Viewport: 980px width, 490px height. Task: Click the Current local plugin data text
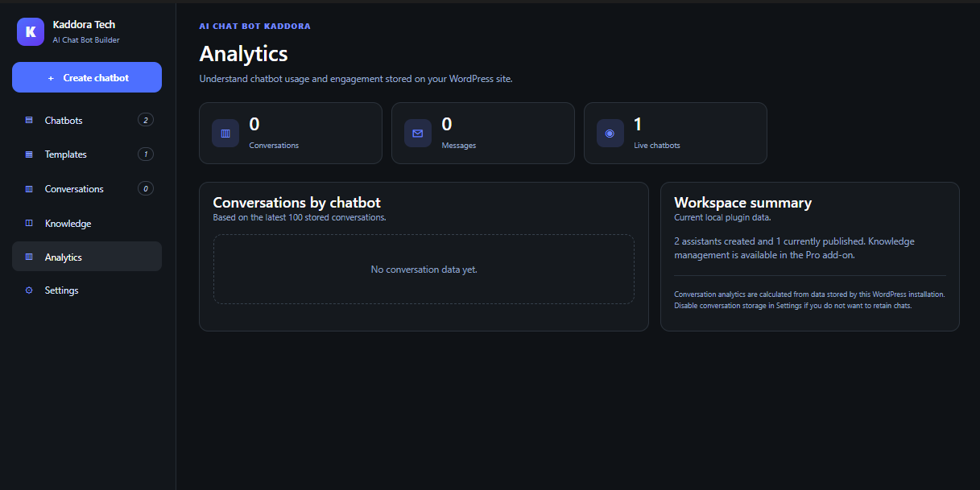(x=722, y=217)
